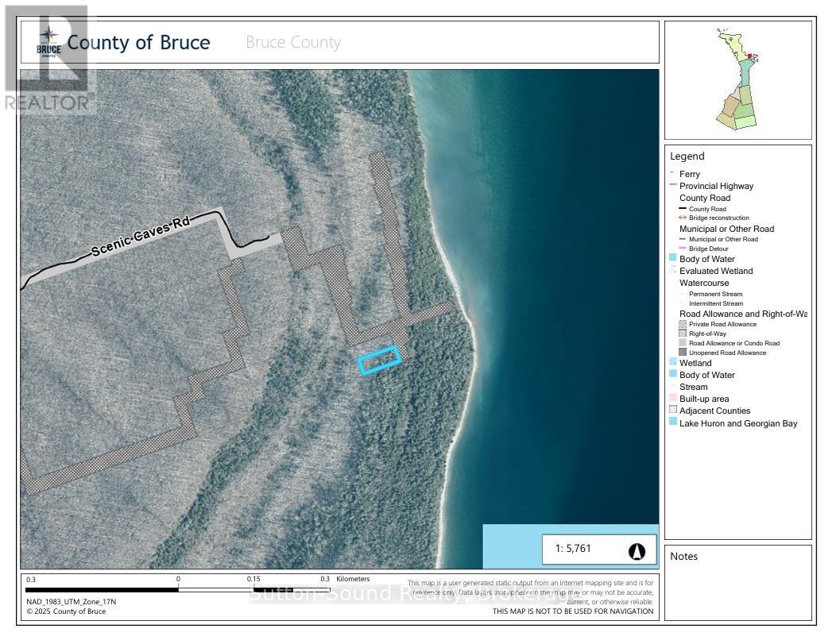Screen dimensions: 832x644
Task: Click the Lake Huron and Georgian Bay swatch
Action: coord(672,423)
